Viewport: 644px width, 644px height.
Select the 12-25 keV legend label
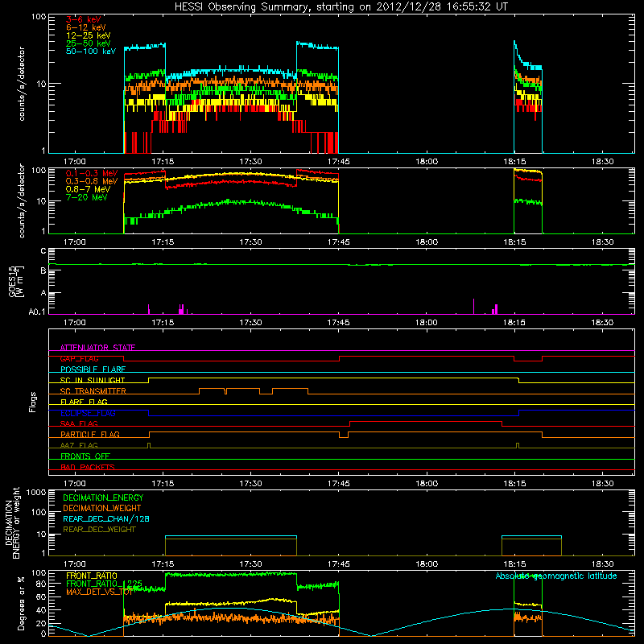click(89, 35)
